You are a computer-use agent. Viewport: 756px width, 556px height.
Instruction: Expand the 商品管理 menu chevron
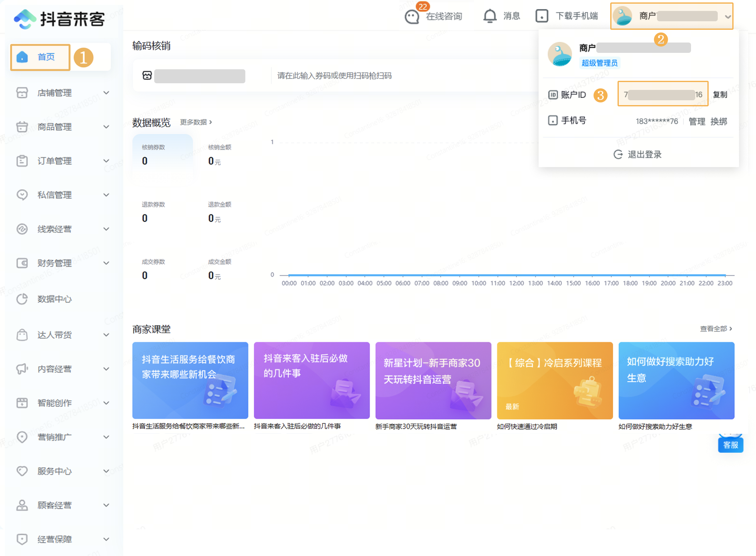tap(106, 127)
